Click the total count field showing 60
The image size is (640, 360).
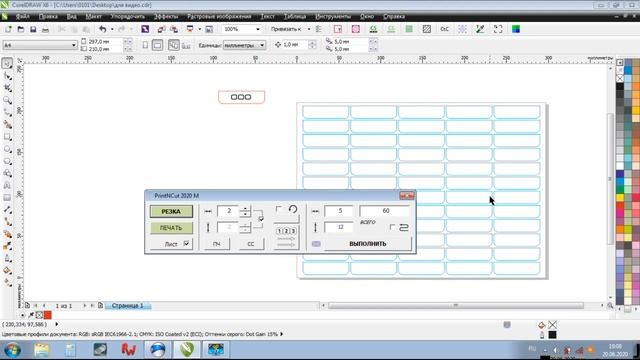coord(384,211)
